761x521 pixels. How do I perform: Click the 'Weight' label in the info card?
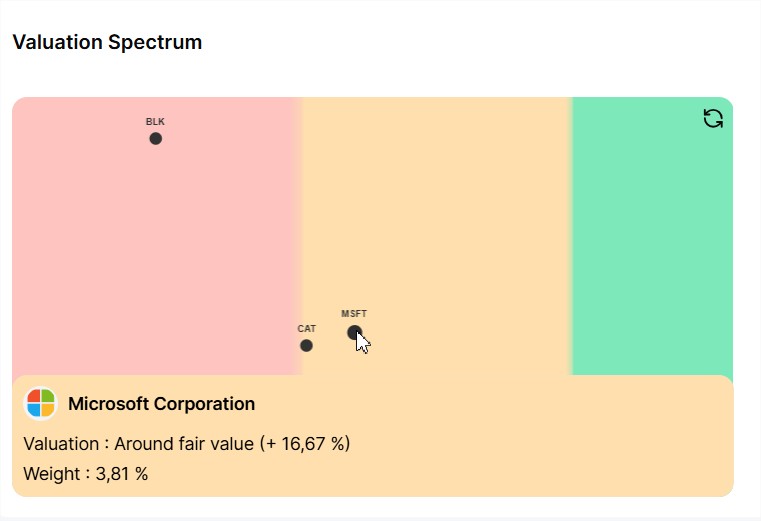(x=51, y=474)
